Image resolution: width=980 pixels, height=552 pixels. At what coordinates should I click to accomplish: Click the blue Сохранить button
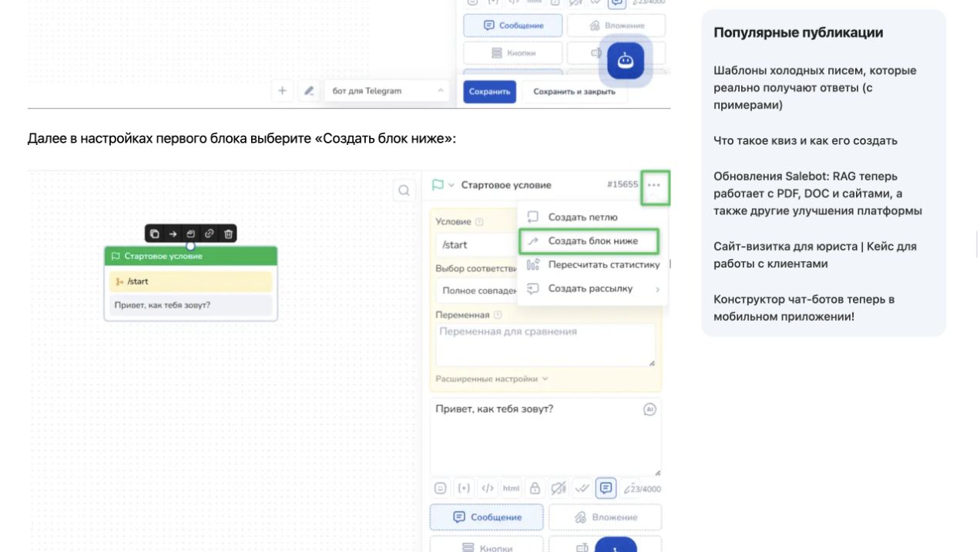489,92
